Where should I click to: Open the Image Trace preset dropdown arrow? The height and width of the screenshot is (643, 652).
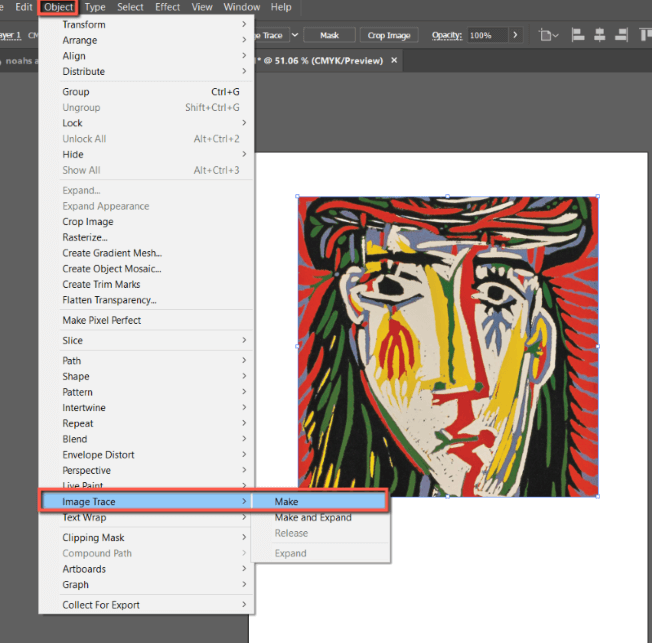[x=295, y=35]
